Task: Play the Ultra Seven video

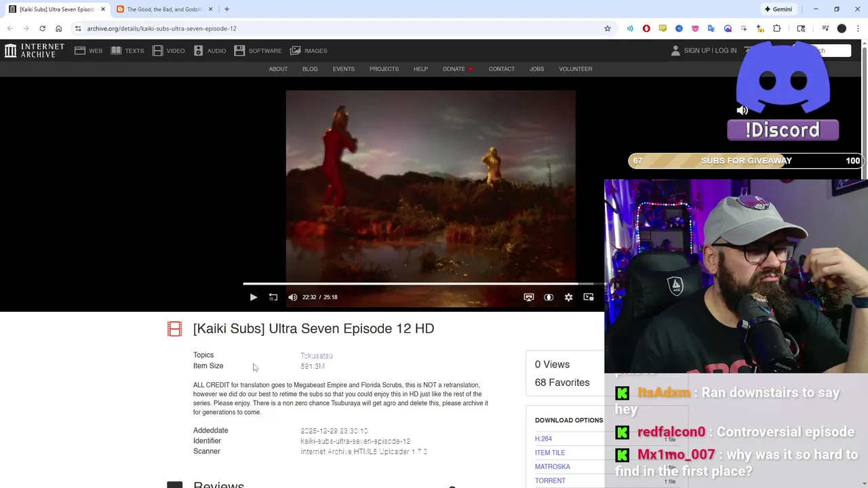Action: pos(254,297)
